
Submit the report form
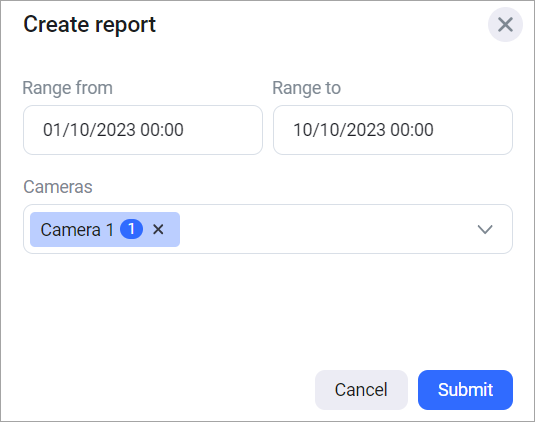point(465,390)
